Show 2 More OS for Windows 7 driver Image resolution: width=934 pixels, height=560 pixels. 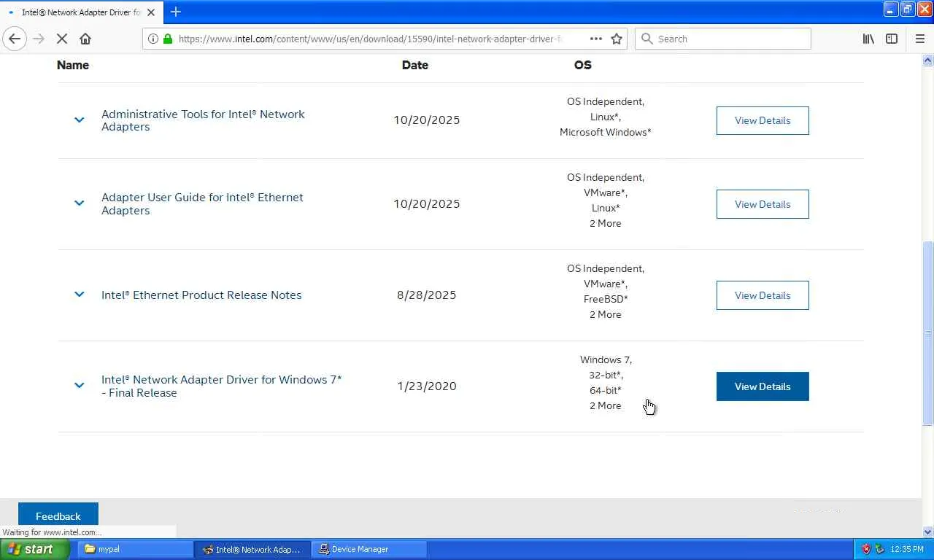[x=606, y=405]
